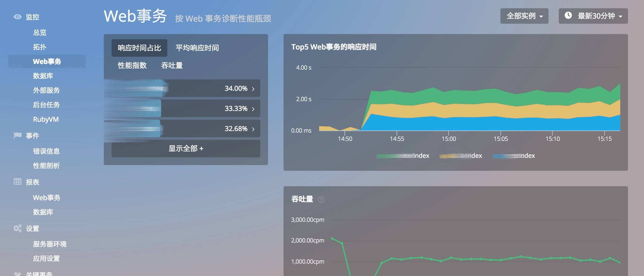
Task: Expand the 33.33% transaction row chevron
Action: pos(253,109)
